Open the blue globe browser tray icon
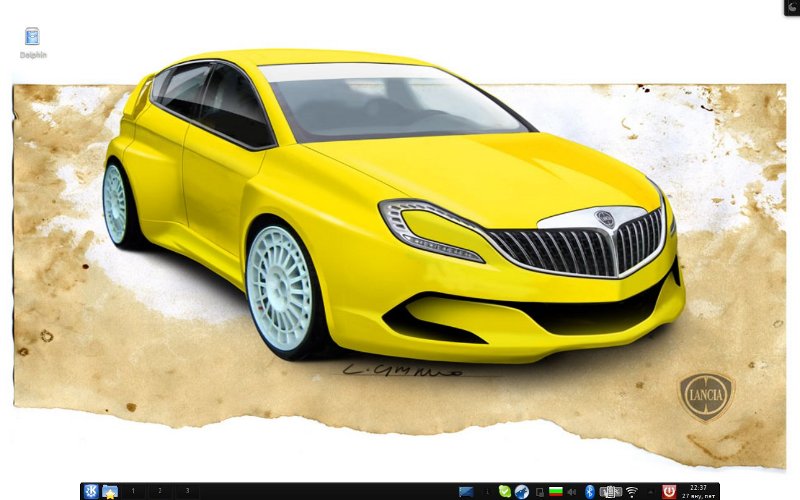Image resolution: width=800 pixels, height=500 pixels. (521, 491)
